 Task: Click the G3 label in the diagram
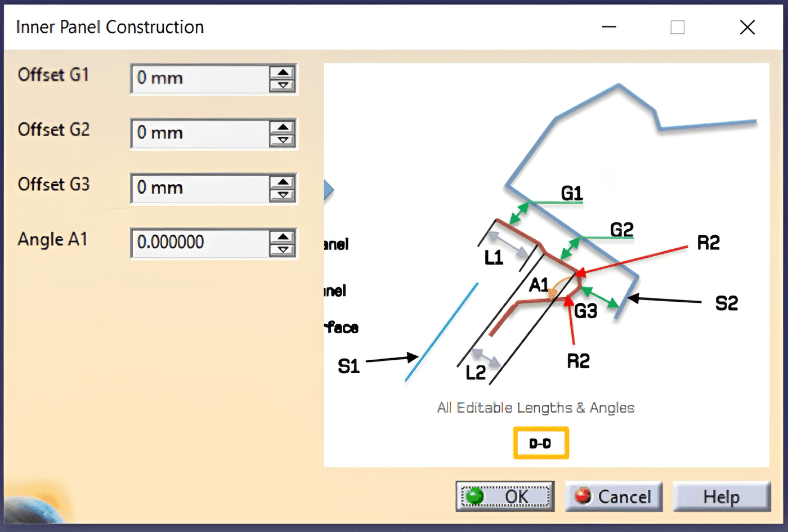point(585,311)
